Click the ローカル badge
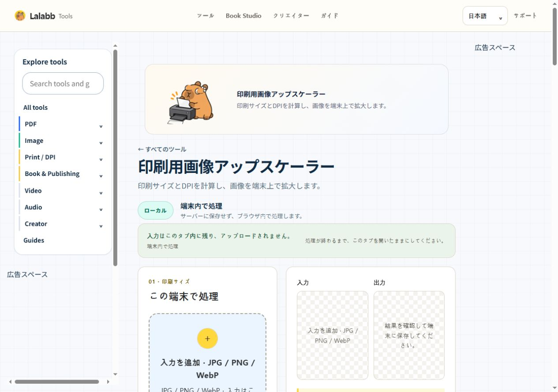 (x=155, y=210)
